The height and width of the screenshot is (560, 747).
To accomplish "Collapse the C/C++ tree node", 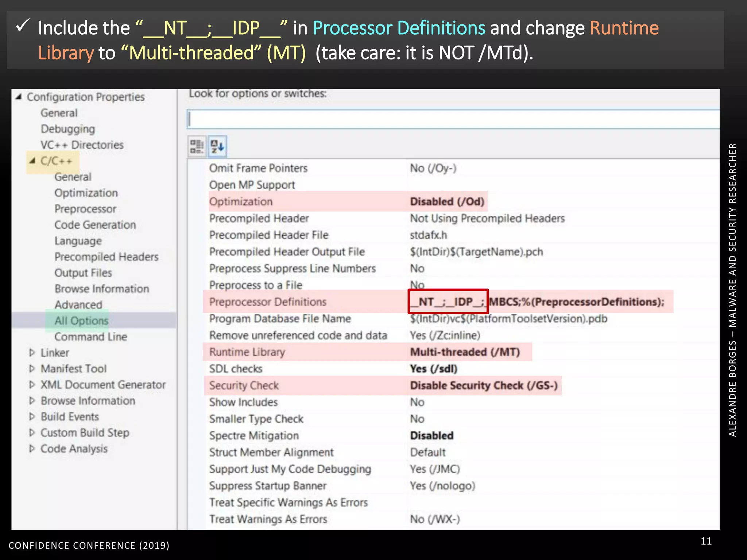I will 32,160.
